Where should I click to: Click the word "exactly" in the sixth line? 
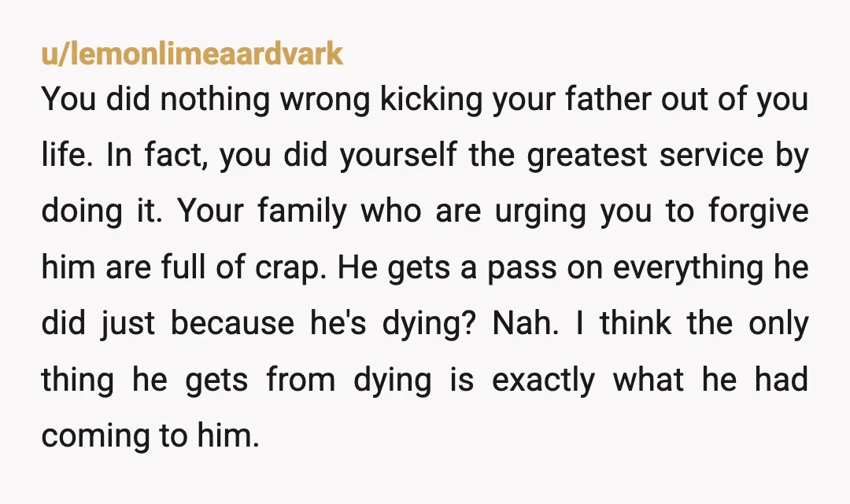543,380
